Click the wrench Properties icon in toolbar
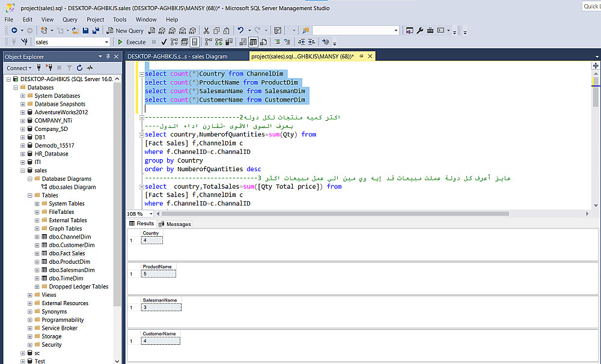 pos(420,30)
